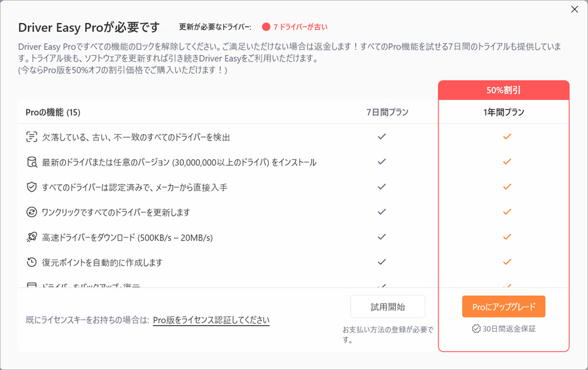The height and width of the screenshot is (370, 588).
Task: Click the red dot next to 7 ドライバーが古い
Action: click(266, 27)
